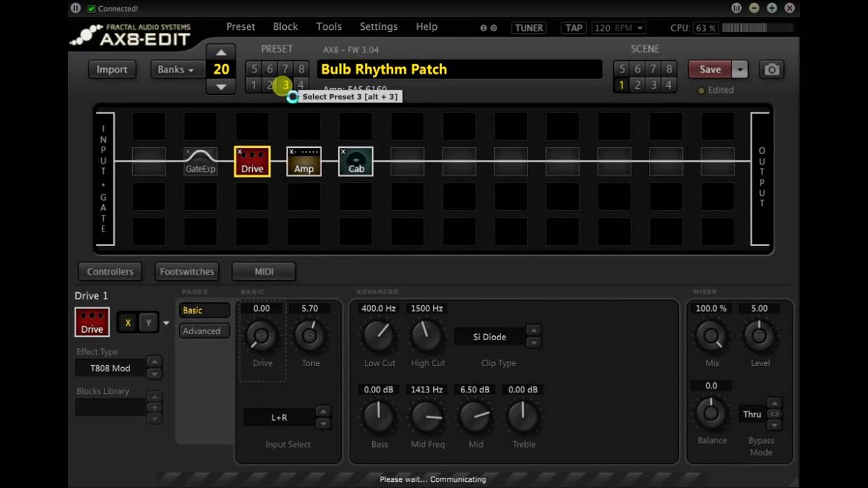Open the Controllers panel

111,271
